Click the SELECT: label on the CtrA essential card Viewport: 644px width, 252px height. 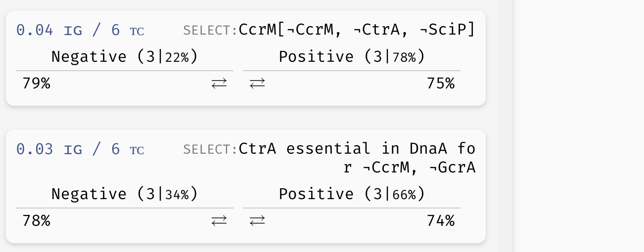210,149
